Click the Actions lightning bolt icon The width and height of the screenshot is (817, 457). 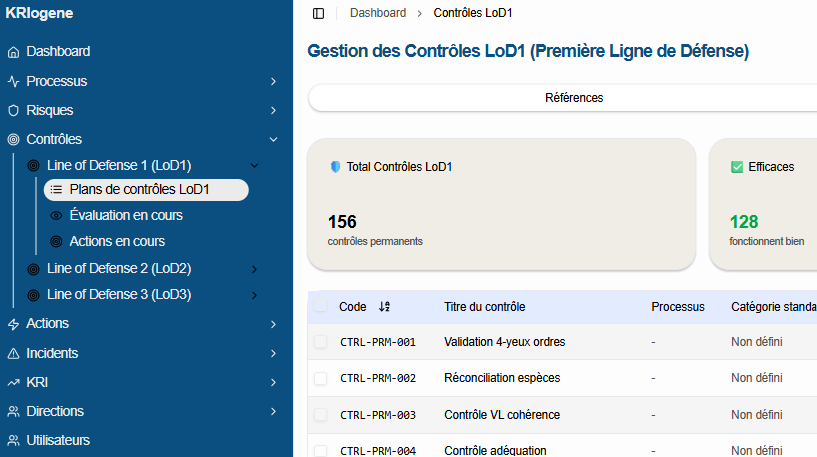click(x=14, y=324)
